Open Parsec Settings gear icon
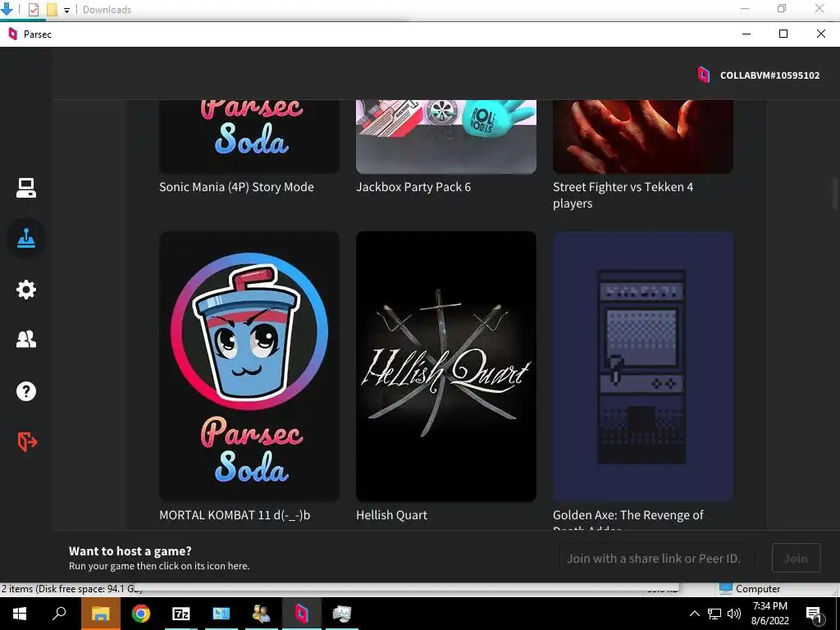Screen dimensions: 840x630 pos(25,290)
